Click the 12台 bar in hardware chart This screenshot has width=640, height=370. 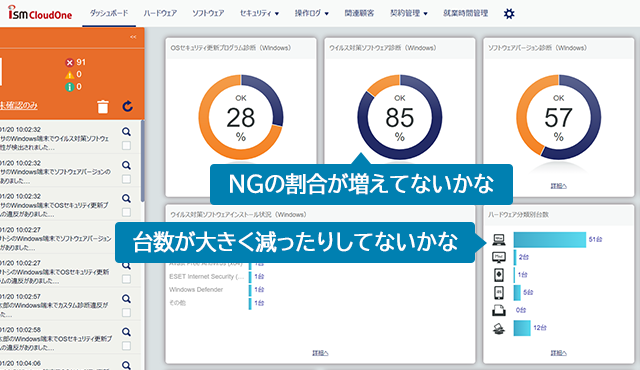(x=522, y=328)
